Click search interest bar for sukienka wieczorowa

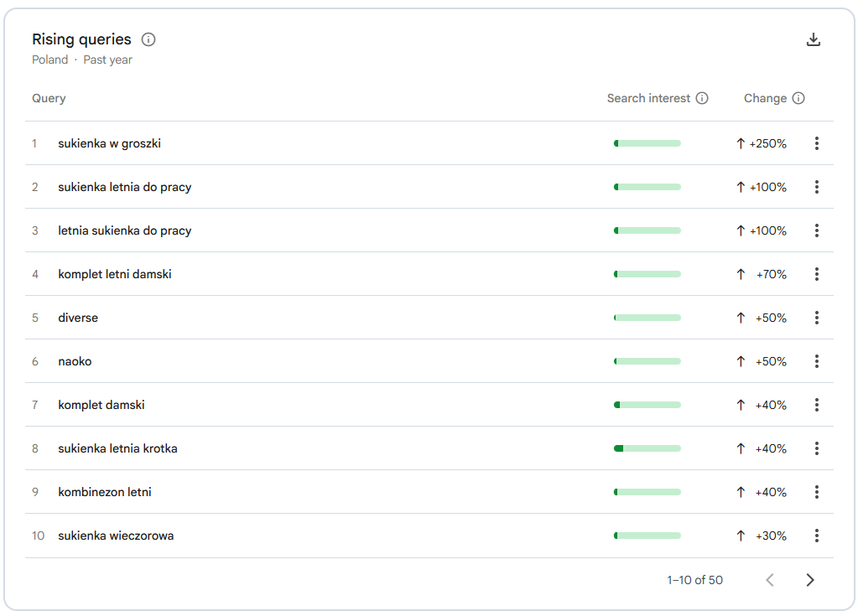click(647, 536)
